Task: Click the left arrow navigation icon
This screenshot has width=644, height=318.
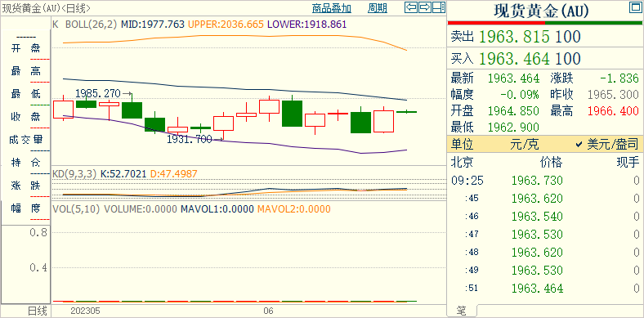Action: click(411, 7)
